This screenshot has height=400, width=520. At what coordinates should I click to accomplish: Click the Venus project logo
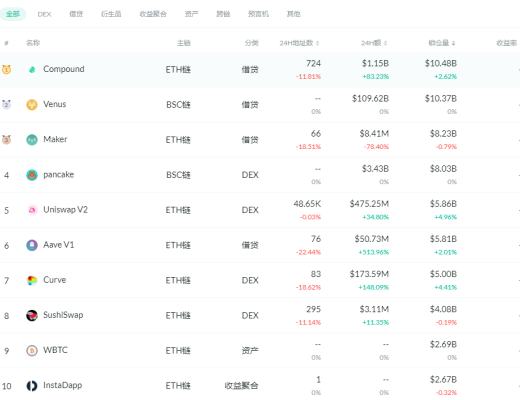pyautogui.click(x=32, y=105)
